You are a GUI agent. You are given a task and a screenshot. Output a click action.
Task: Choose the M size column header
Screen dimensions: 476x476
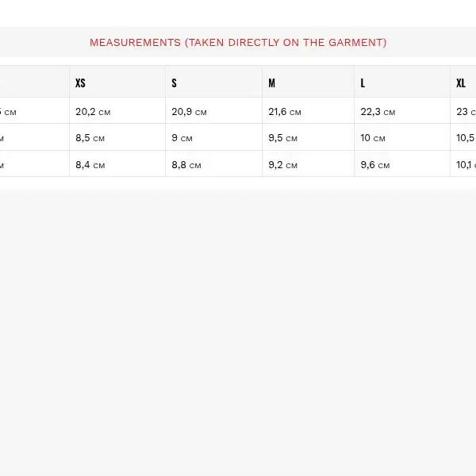tap(272, 83)
